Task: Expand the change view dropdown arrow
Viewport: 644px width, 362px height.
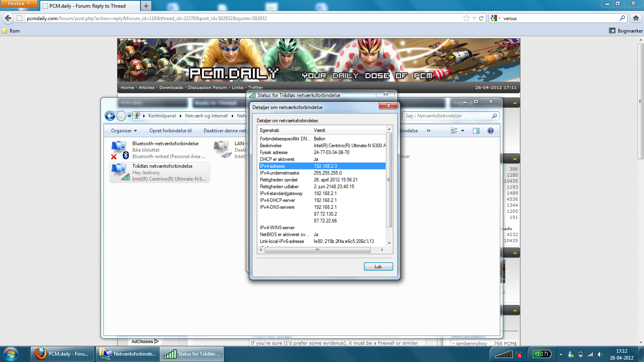Action: tap(463, 131)
